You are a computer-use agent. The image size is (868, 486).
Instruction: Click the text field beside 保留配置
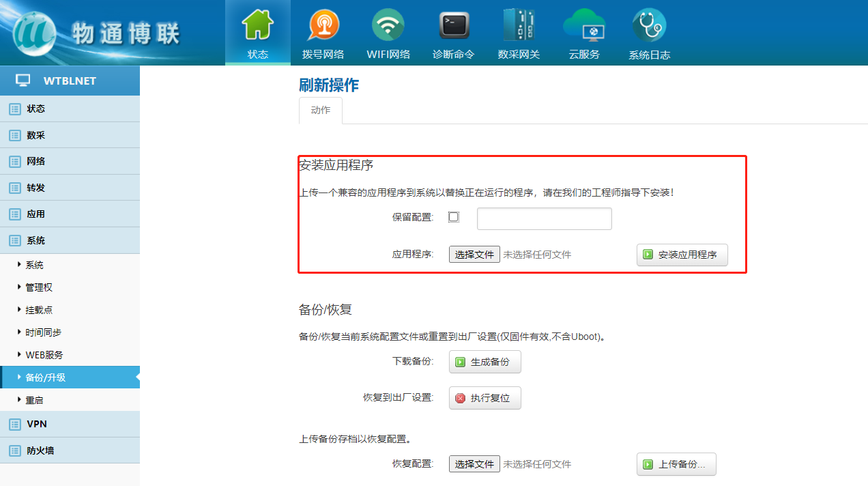pyautogui.click(x=544, y=219)
